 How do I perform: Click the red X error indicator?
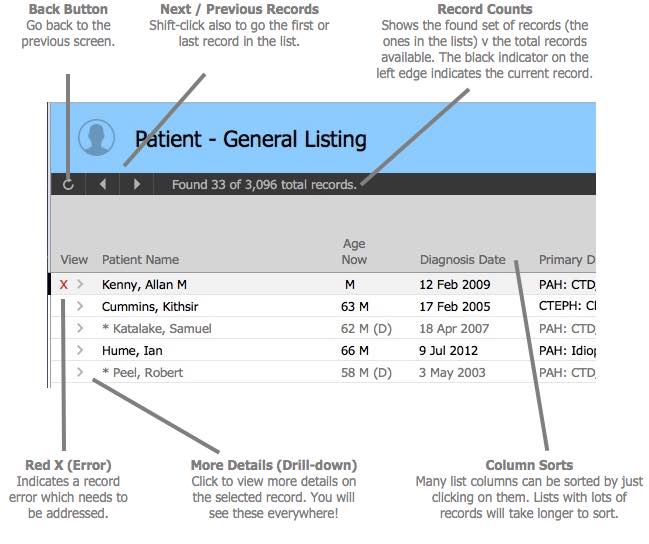(x=64, y=285)
